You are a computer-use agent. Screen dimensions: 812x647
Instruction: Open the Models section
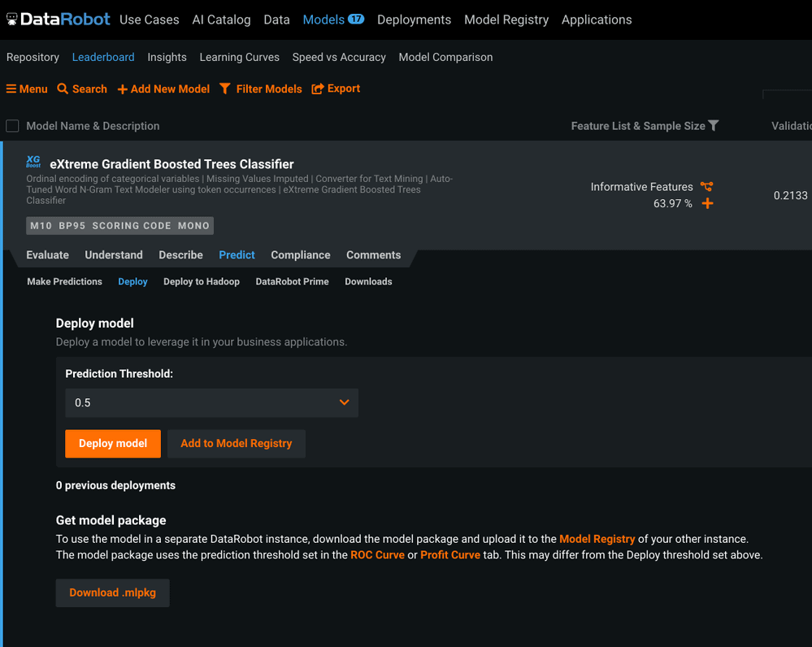323,20
